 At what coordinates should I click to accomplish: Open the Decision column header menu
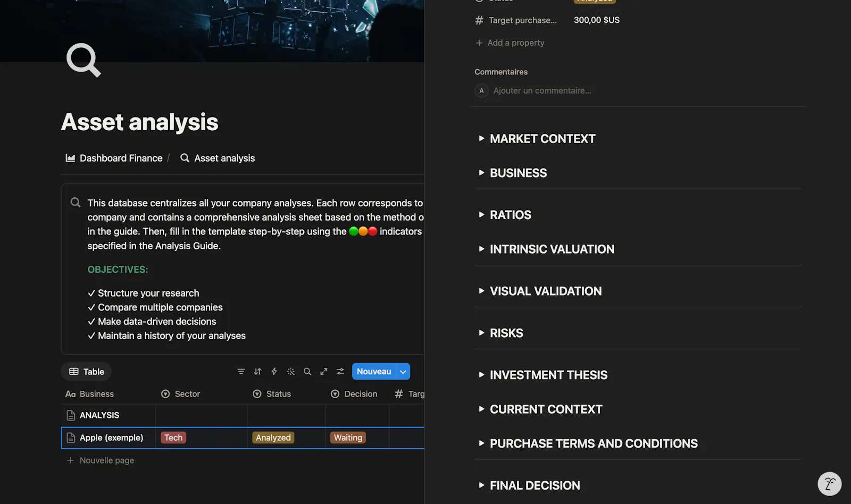357,394
